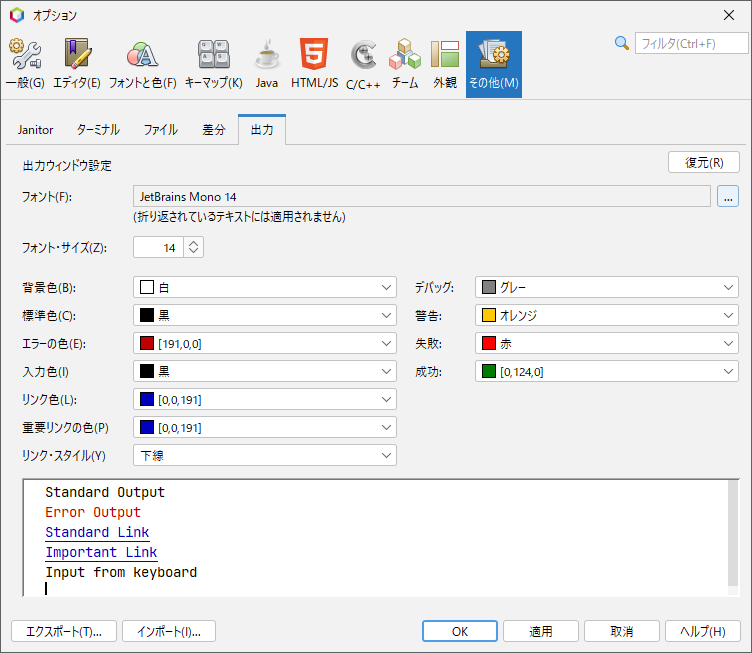
Task: Click the 'Input from keyboard' preview text
Action: coord(121,572)
